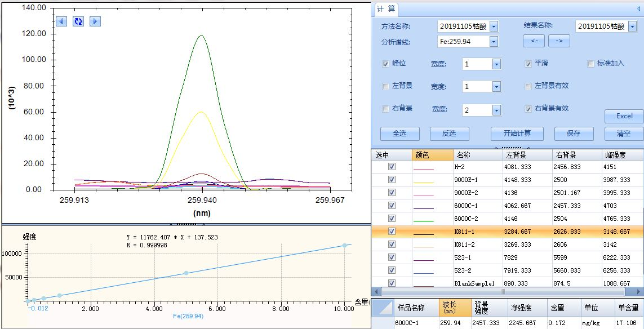Expand the 分析谱线 Fe:259.94 dropdown
Image resolution: width=644 pixels, height=329 pixels.
point(494,41)
